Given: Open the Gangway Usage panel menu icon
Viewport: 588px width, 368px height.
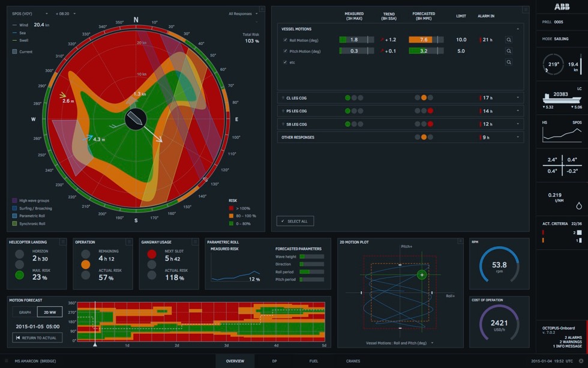Looking at the screenshot, I should pyautogui.click(x=195, y=242).
